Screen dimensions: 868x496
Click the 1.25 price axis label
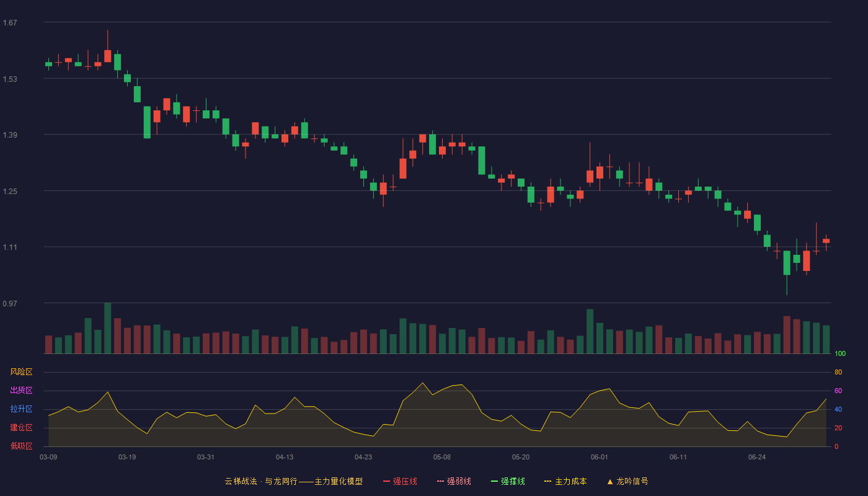click(x=10, y=191)
